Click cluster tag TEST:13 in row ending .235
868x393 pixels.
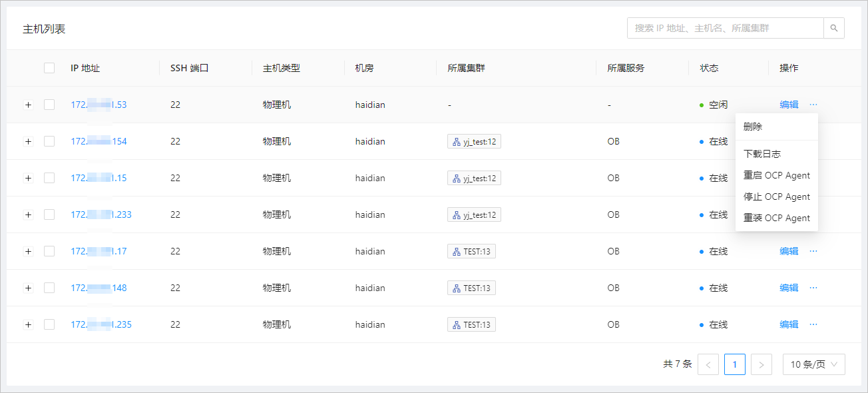[471, 324]
